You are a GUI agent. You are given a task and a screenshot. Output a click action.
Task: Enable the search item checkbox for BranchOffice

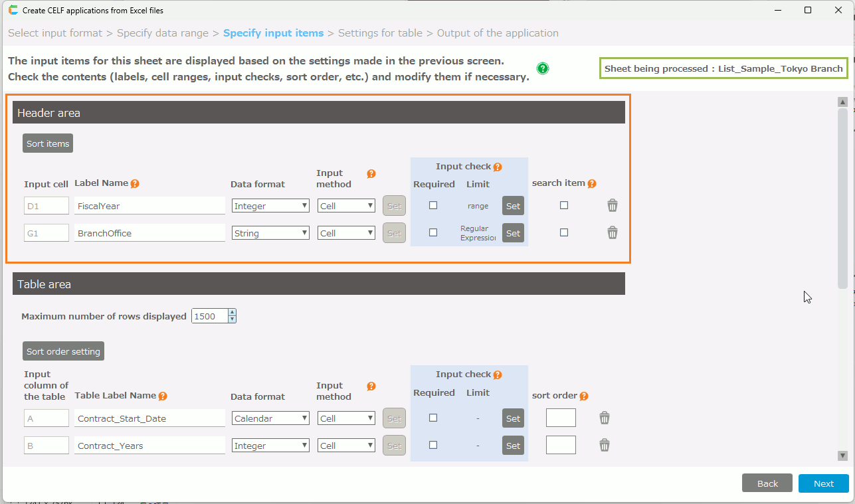564,233
